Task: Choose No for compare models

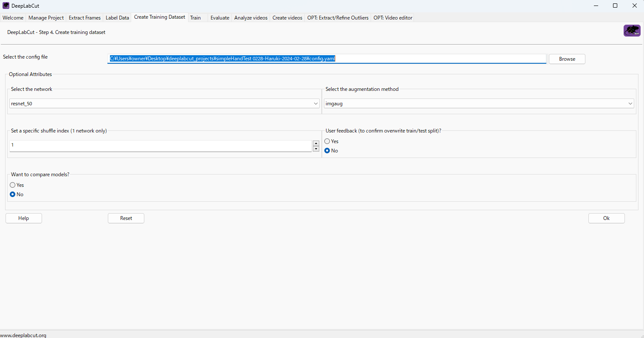Action: pos(13,194)
